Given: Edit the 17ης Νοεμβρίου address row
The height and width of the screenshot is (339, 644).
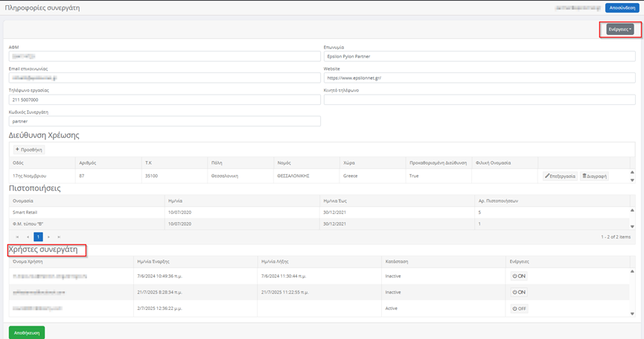Looking at the screenshot, I should (559, 176).
